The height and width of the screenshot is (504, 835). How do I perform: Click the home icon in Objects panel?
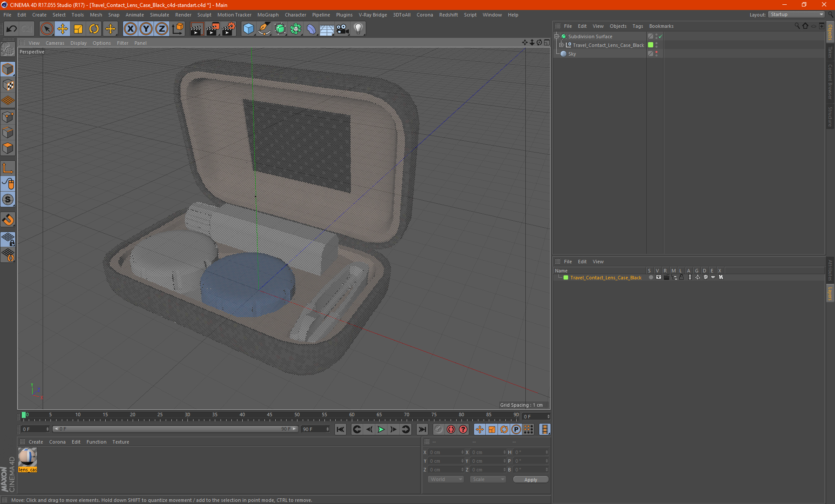click(x=805, y=26)
